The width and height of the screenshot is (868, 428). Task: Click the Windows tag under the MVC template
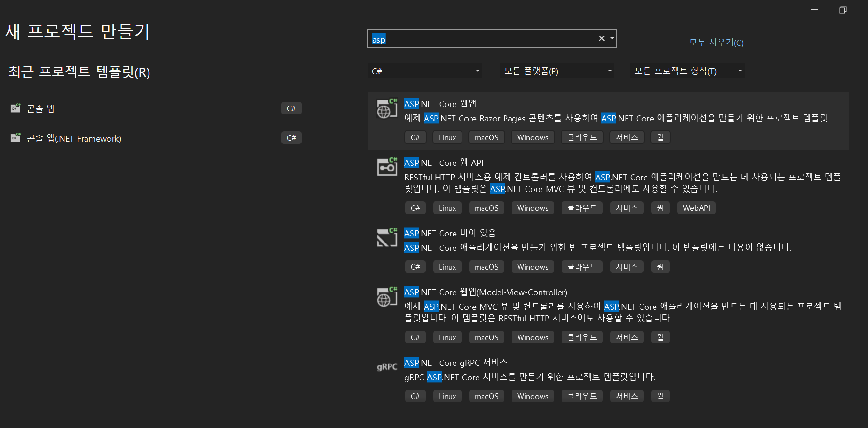pos(533,337)
